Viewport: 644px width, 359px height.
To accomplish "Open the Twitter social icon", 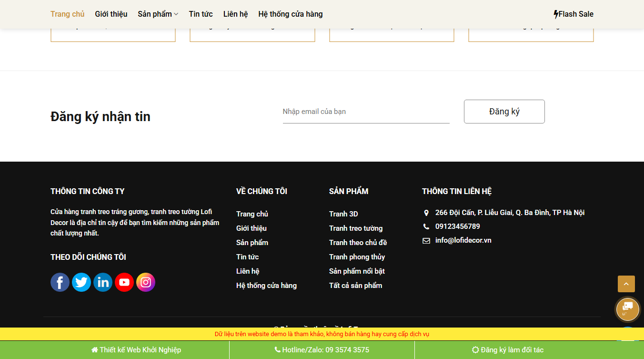I will click(x=81, y=282).
